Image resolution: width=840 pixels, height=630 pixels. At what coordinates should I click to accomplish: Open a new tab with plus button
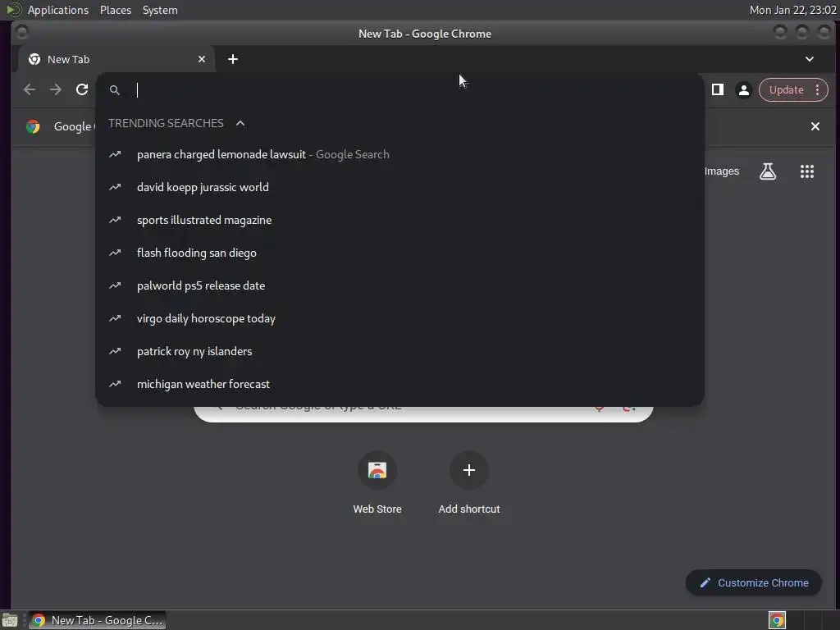pyautogui.click(x=232, y=59)
